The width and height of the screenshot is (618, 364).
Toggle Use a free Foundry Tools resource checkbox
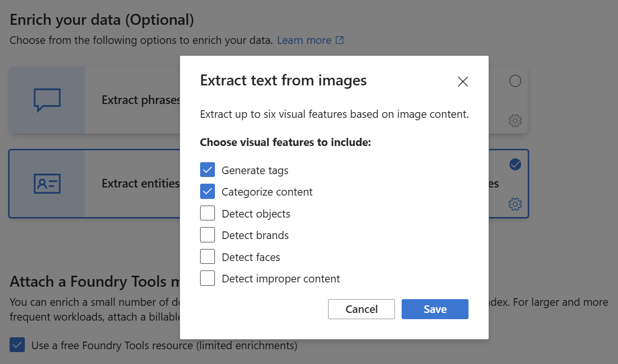click(17, 345)
